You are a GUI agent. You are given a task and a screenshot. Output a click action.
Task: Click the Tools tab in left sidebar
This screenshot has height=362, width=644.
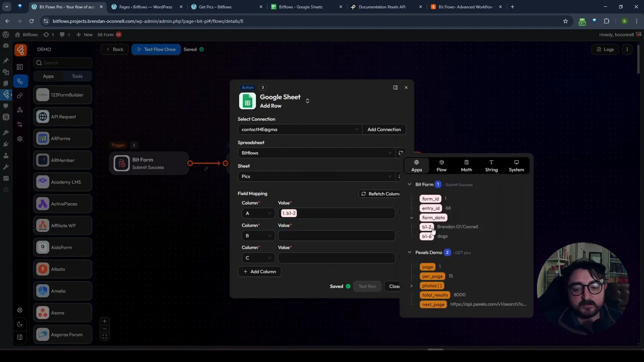[x=77, y=76]
